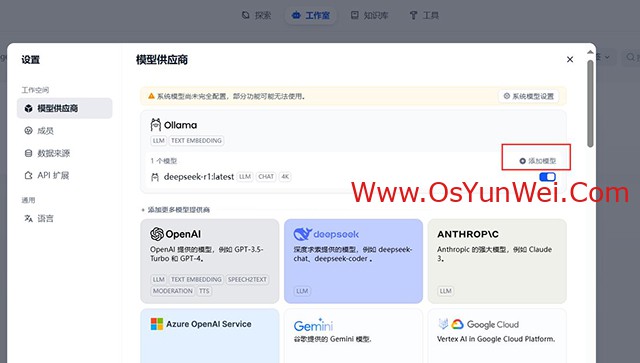Click the cube icon beside 模型供应商
The image size is (640, 363).
pyautogui.click(x=28, y=108)
